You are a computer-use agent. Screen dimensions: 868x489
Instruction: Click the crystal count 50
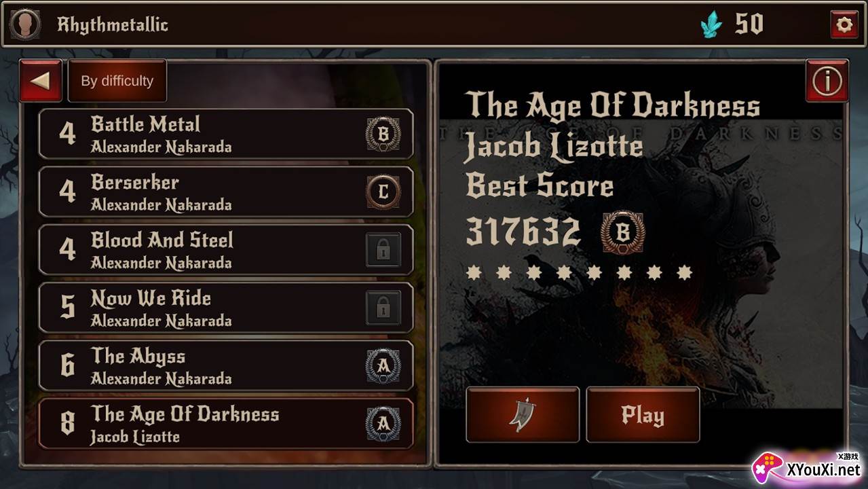click(x=749, y=24)
